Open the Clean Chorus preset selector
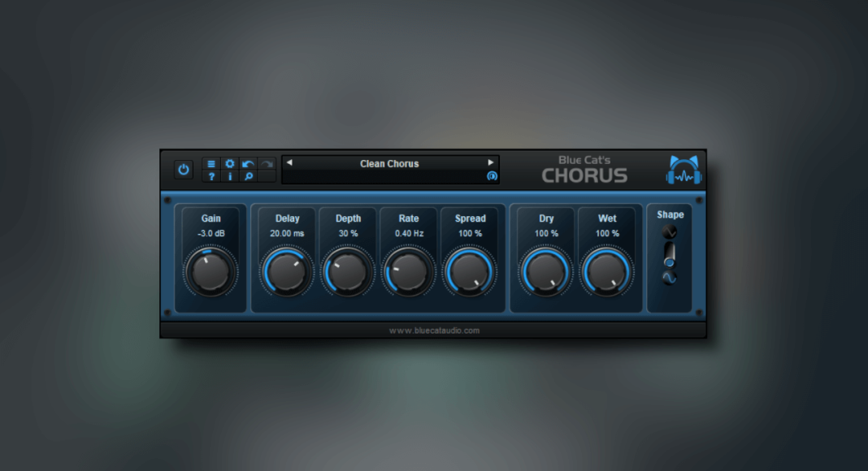The image size is (868, 471). [x=388, y=163]
